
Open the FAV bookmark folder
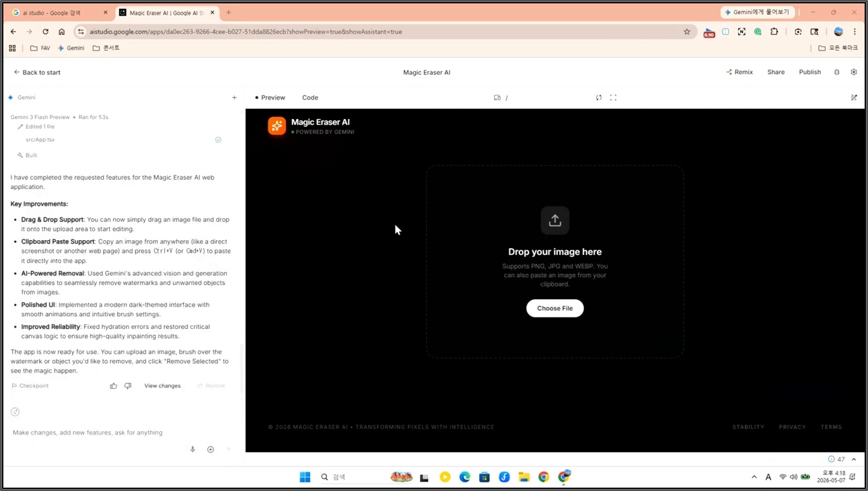click(x=40, y=48)
